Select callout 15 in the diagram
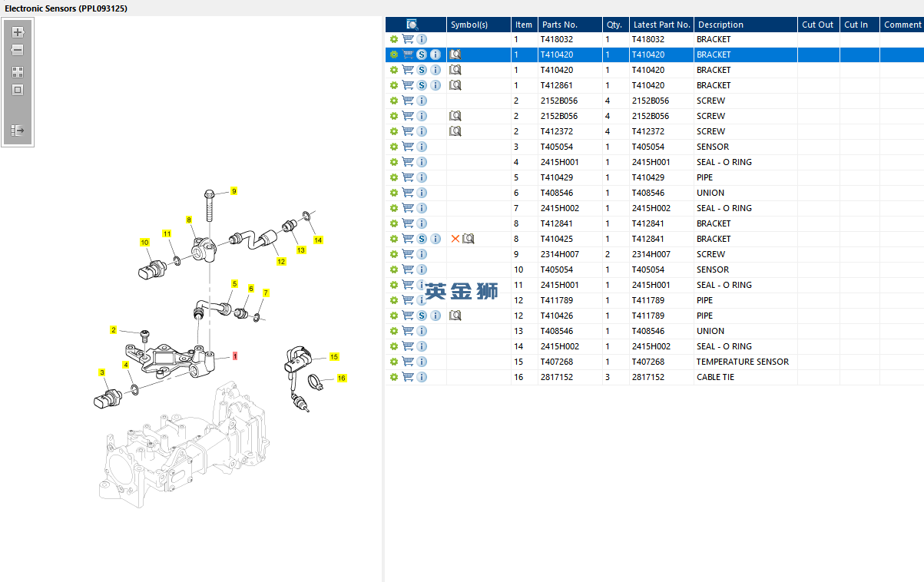Screen dimensions: 924x582 coord(333,356)
